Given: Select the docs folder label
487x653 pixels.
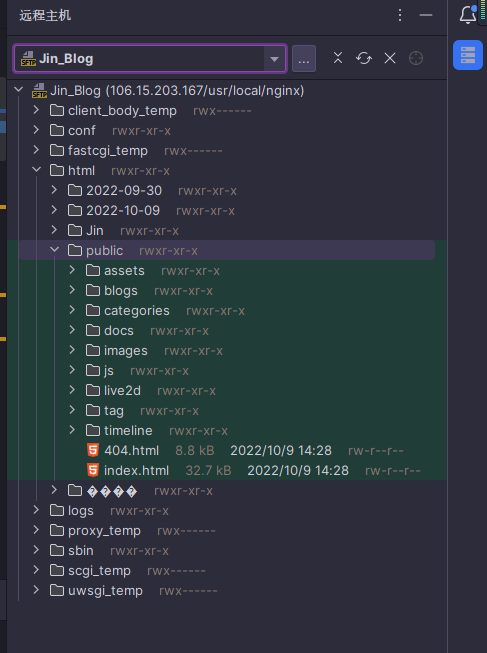Looking at the screenshot, I should 119,331.
